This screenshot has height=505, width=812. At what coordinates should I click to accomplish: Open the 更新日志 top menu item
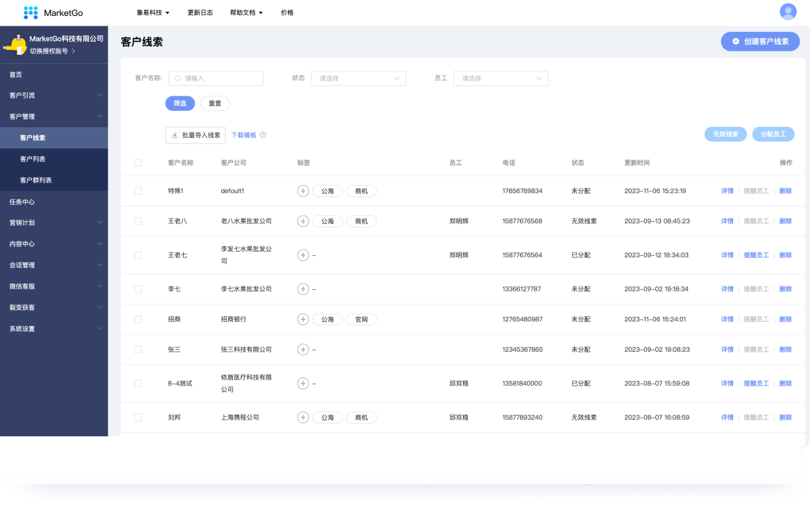[x=200, y=12]
